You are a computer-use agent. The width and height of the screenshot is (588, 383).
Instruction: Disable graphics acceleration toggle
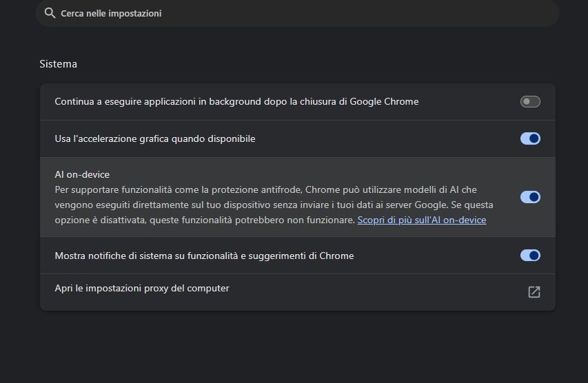click(x=530, y=138)
